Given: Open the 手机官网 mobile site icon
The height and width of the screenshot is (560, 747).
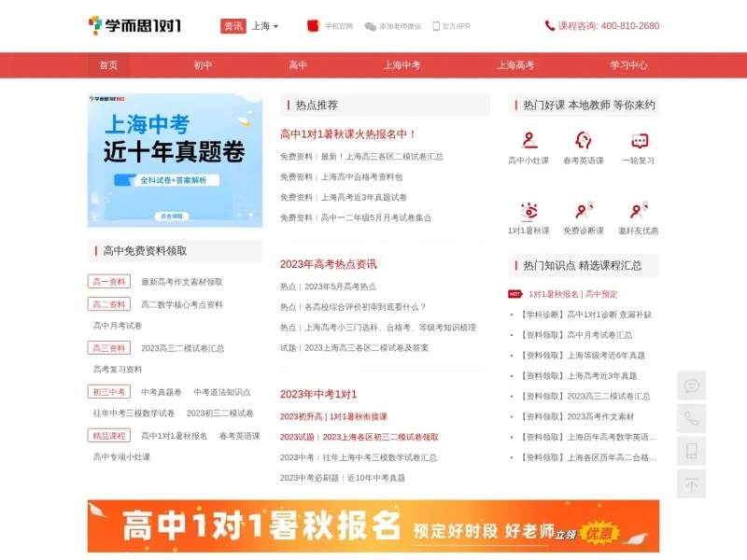Looking at the screenshot, I should 313,26.
